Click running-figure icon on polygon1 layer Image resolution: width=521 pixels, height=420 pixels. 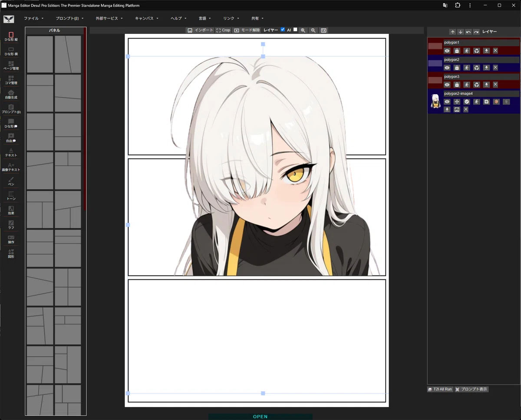click(467, 51)
